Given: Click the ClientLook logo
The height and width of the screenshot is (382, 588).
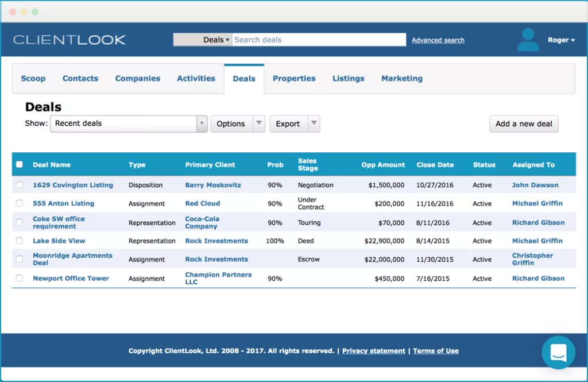Looking at the screenshot, I should (69, 40).
